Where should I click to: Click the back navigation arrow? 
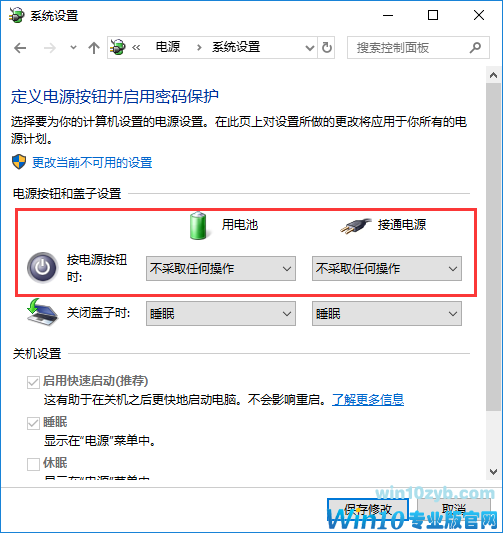tap(20, 48)
